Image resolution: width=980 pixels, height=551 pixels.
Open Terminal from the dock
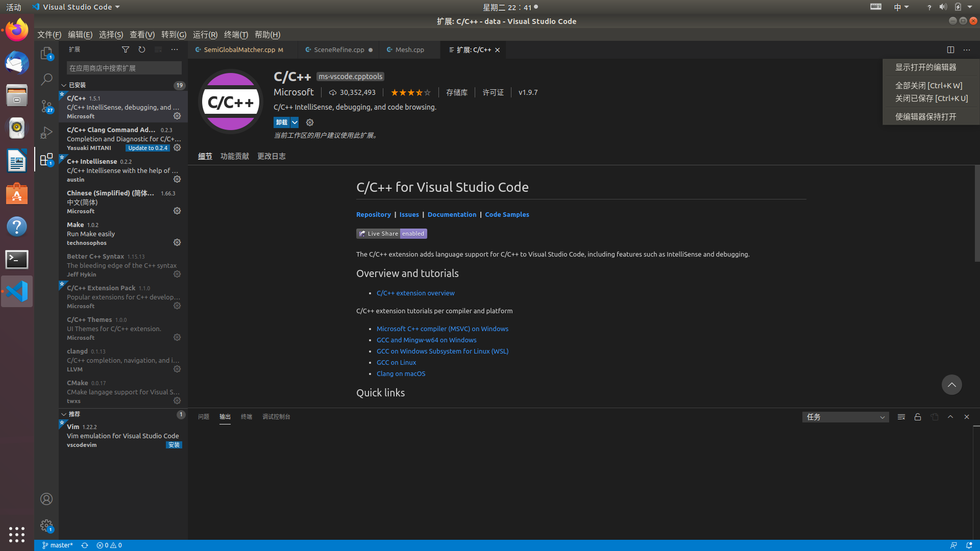(17, 259)
